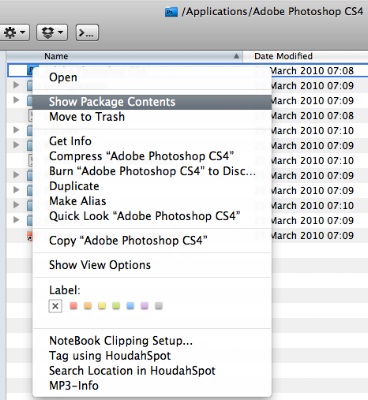Choose Open from the context menu
This screenshot has width=368, height=400.
(152, 77)
